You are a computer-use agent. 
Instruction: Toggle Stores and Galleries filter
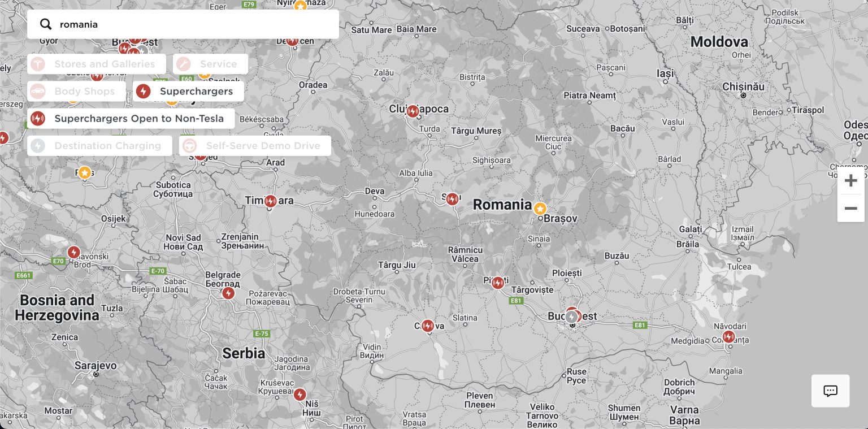(x=97, y=64)
